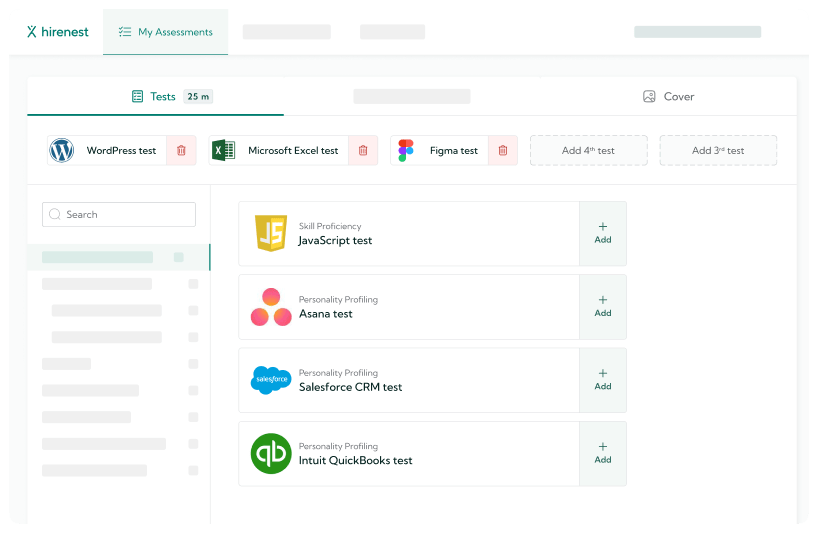This screenshot has width=818, height=533.
Task: Click the 25 m duration badge
Action: tap(198, 96)
